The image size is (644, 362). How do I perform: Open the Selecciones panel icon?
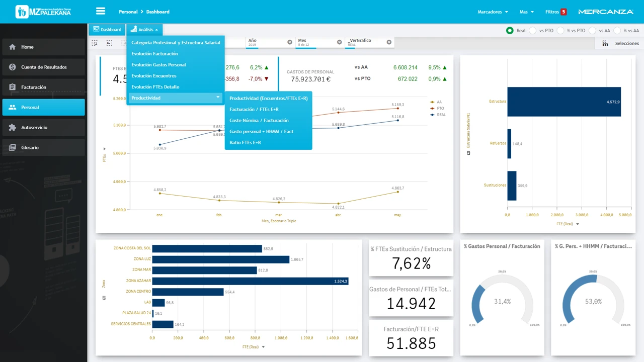[x=605, y=44]
